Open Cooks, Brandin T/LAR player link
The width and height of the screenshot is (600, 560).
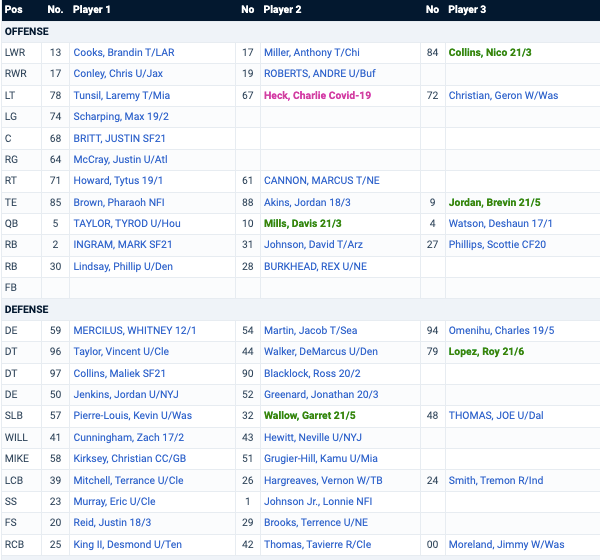(124, 52)
